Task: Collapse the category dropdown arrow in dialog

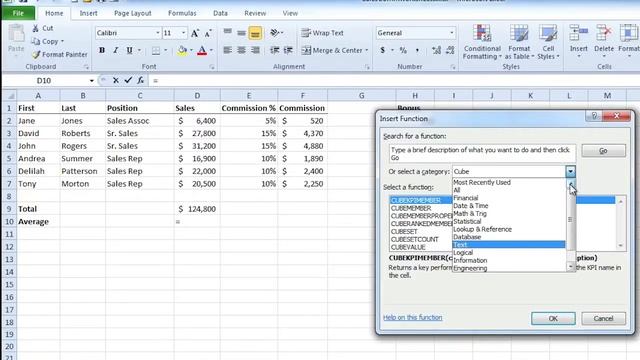Action: pos(570,171)
